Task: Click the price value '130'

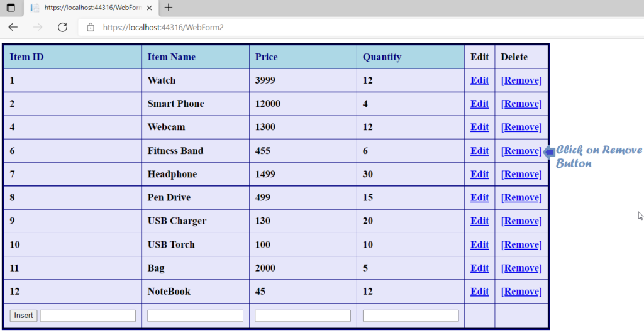Action: tap(262, 221)
